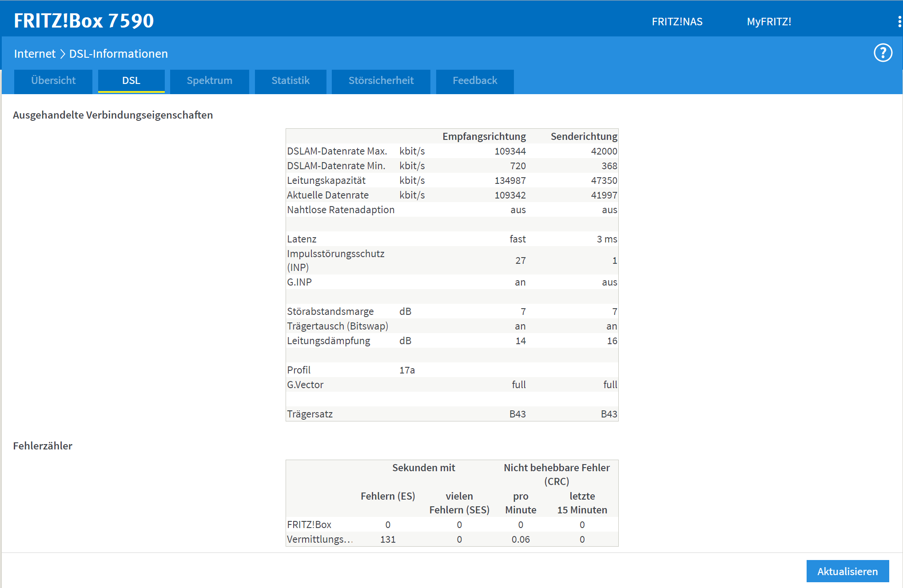Click the FRITZ!Box 7590 logo title
The height and width of the screenshot is (588, 903).
[x=84, y=21]
